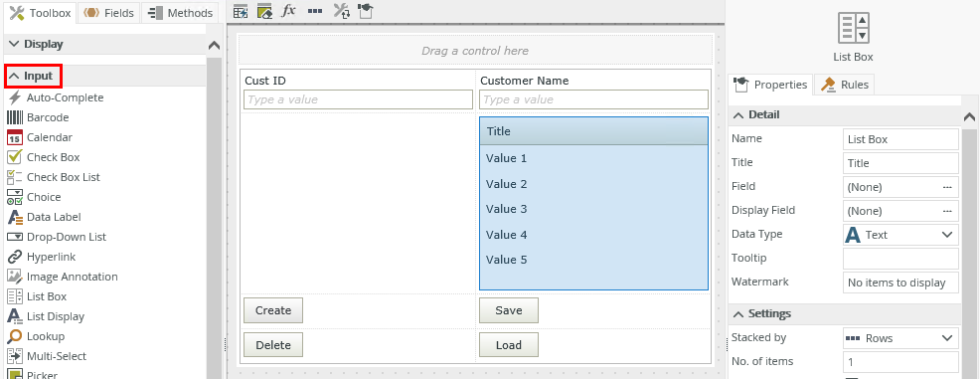The width and height of the screenshot is (980, 379).
Task: Click the Create button
Action: (x=273, y=310)
